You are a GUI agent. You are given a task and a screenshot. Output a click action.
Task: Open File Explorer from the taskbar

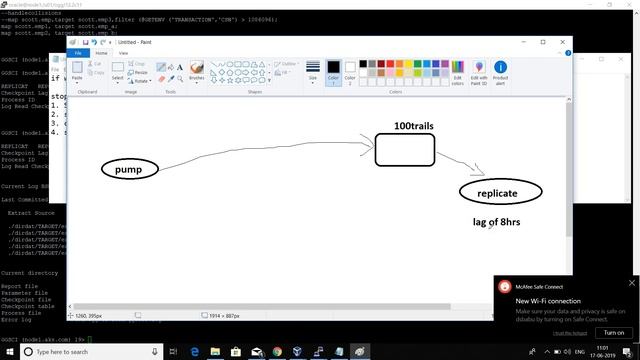pos(215,351)
